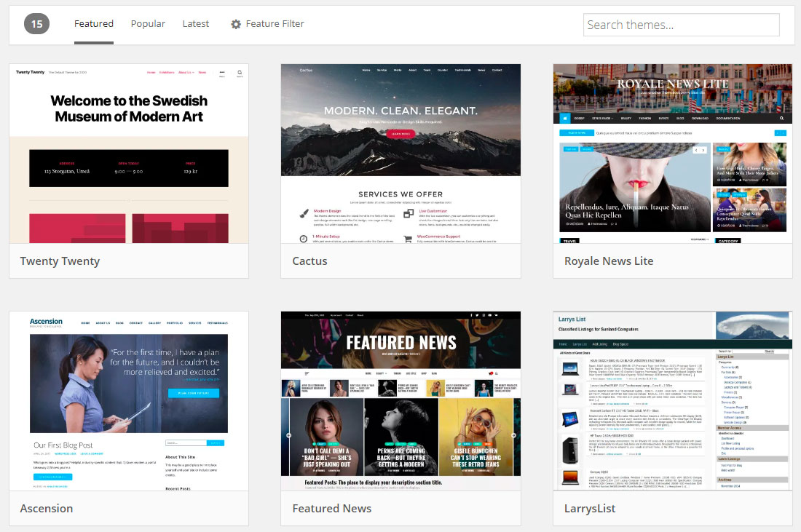Open the Feature Filter gear icon

235,23
